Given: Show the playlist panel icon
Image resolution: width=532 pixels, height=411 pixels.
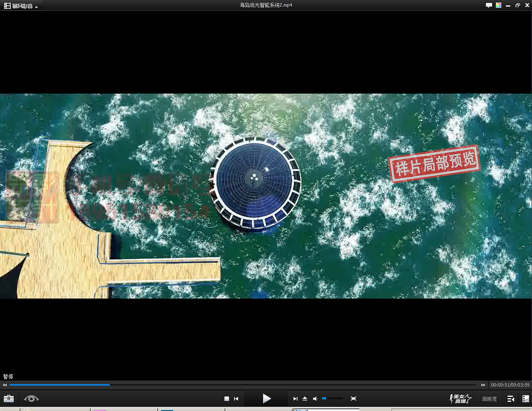Looking at the screenshot, I should (525, 399).
